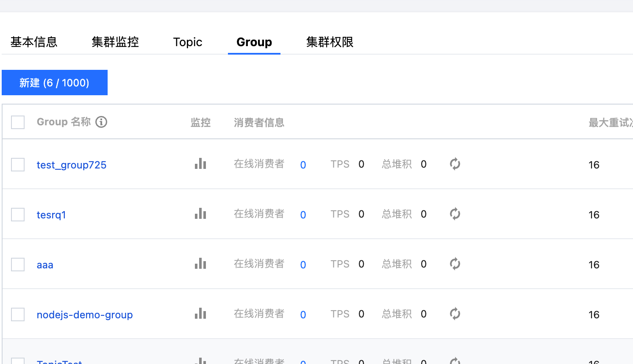
Task: Tick the nodejs-demo-group row checkbox
Action: [x=18, y=314]
